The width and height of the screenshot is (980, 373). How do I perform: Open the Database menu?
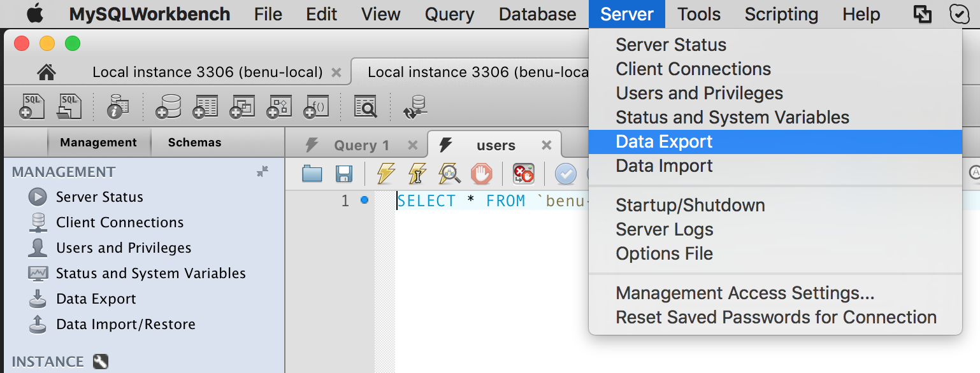tap(538, 14)
